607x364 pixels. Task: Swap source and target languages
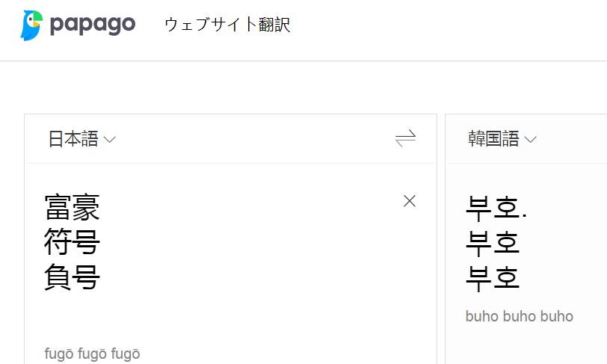pyautogui.click(x=405, y=138)
